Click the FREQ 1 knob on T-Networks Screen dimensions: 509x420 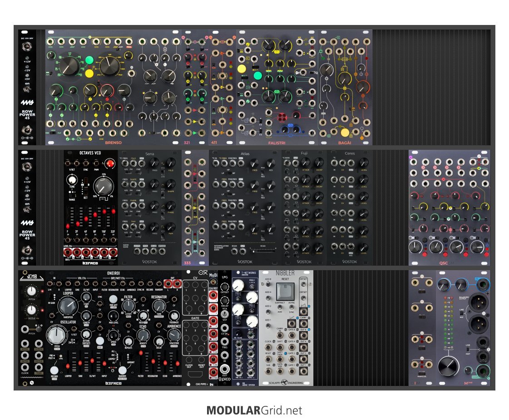point(238,285)
